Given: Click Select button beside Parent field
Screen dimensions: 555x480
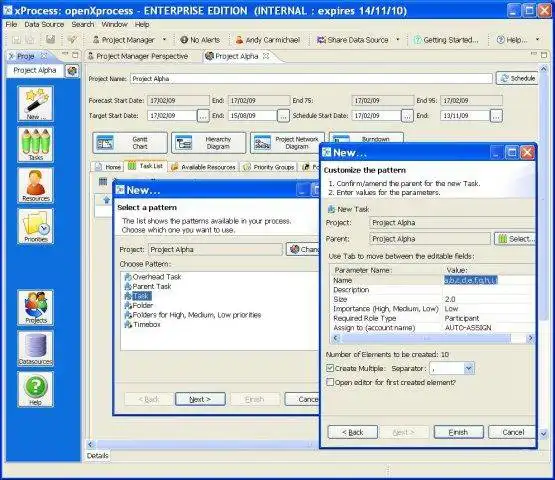Looking at the screenshot, I should pyautogui.click(x=515, y=239).
